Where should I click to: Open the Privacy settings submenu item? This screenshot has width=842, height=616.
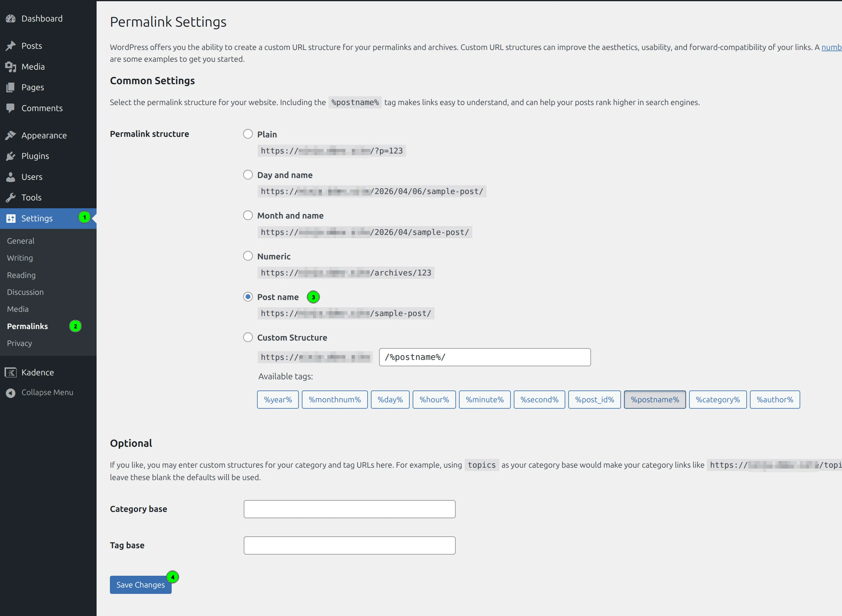(x=19, y=343)
